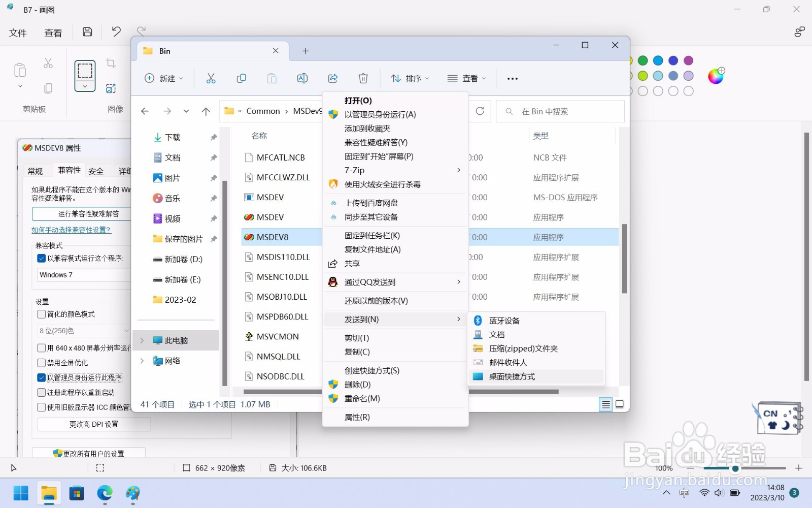Open Microsoft Edge from taskbar
This screenshot has width=812, height=508.
coord(105,493)
